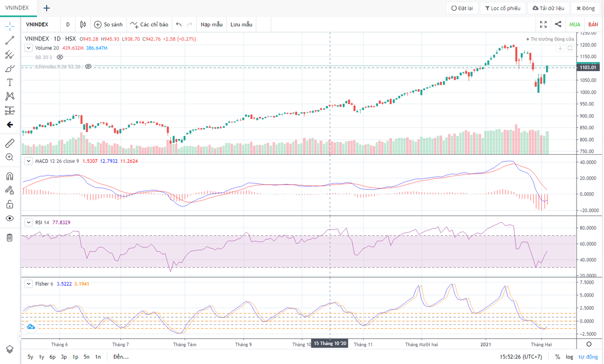Toggle log scale mode
Viewport: 604px width, 364px height.
[570, 357]
